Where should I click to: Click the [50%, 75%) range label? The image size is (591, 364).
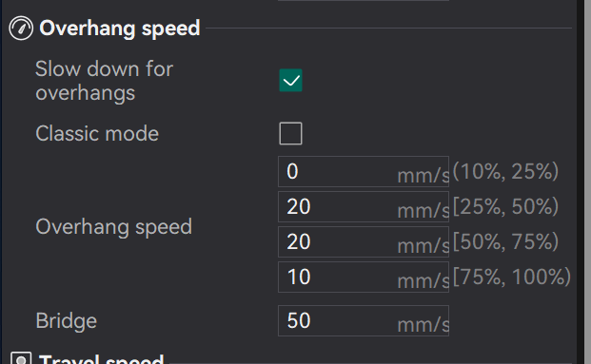tap(505, 241)
